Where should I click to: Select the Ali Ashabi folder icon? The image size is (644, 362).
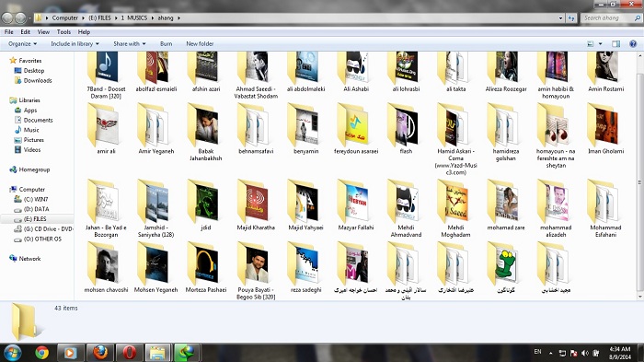point(356,68)
